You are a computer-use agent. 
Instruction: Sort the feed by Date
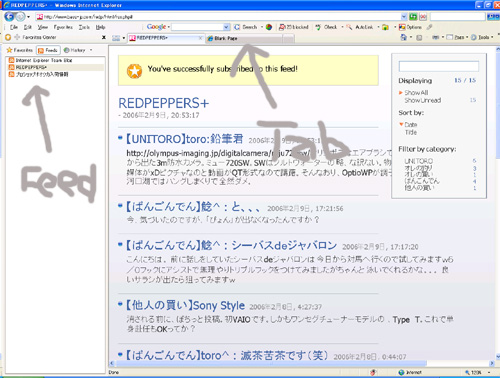click(x=411, y=125)
